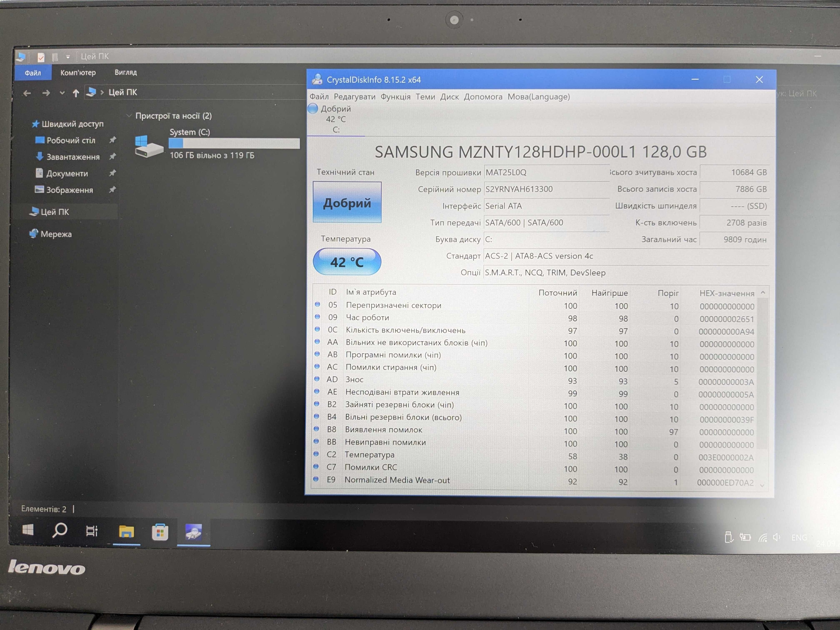Click the HEX-значення column header
This screenshot has width=840, height=630.
(x=726, y=293)
